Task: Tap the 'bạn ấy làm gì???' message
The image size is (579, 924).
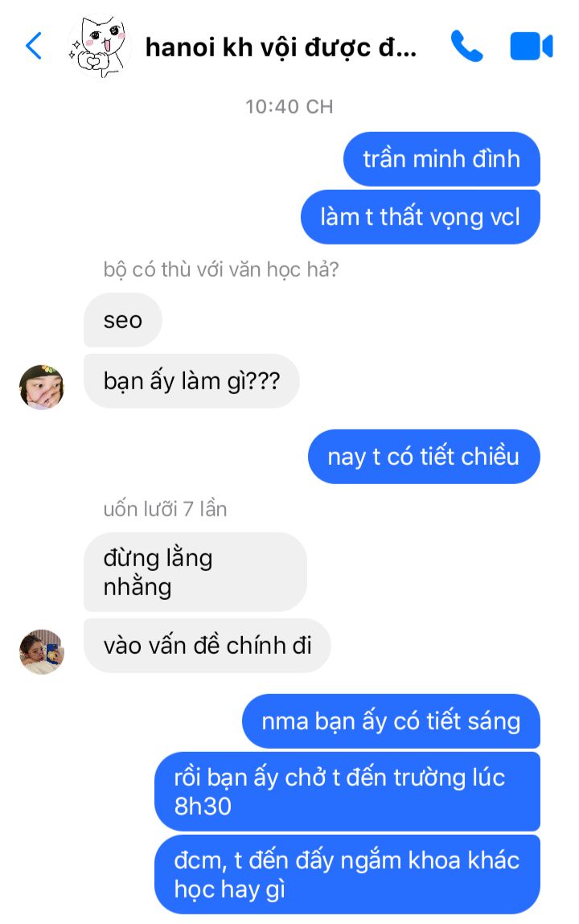Action: click(191, 380)
